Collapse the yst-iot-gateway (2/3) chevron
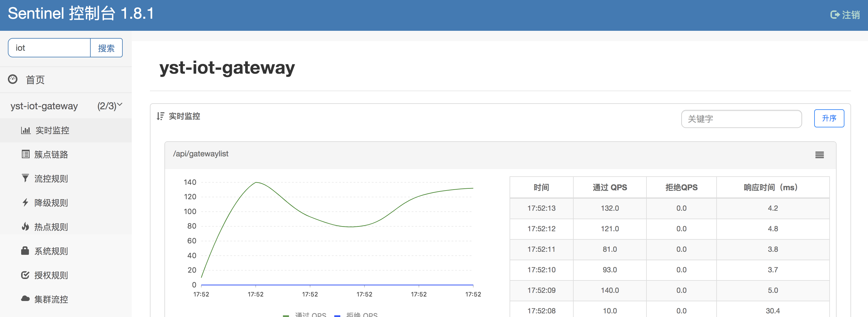 pos(120,105)
